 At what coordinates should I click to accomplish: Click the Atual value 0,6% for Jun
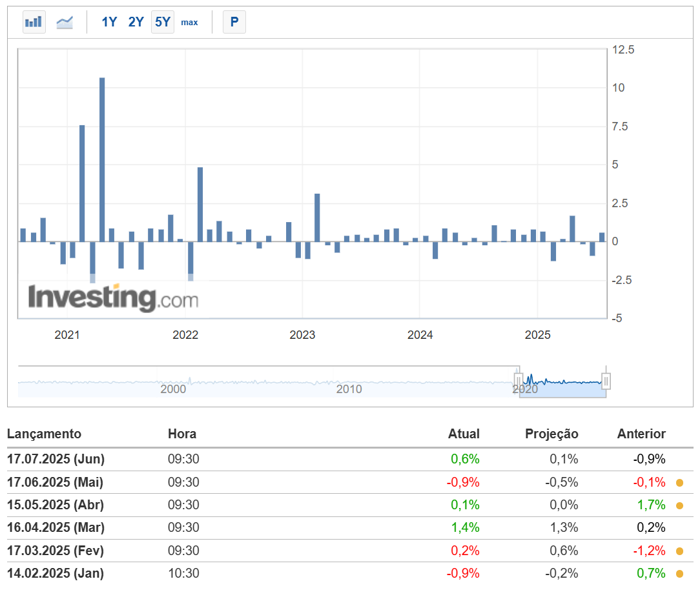(x=465, y=460)
